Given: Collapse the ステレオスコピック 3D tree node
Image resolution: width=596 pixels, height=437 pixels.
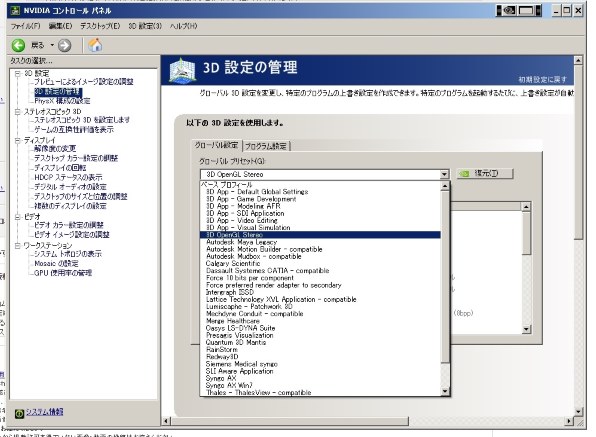Looking at the screenshot, I should [17, 112].
